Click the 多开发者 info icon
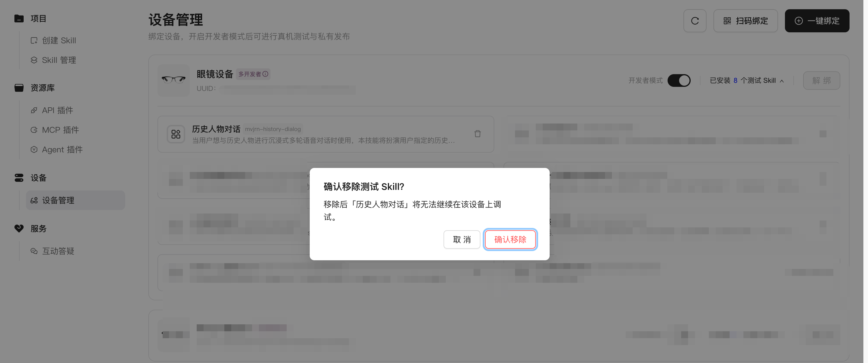Screen dimensions: 868x363 click(266, 74)
